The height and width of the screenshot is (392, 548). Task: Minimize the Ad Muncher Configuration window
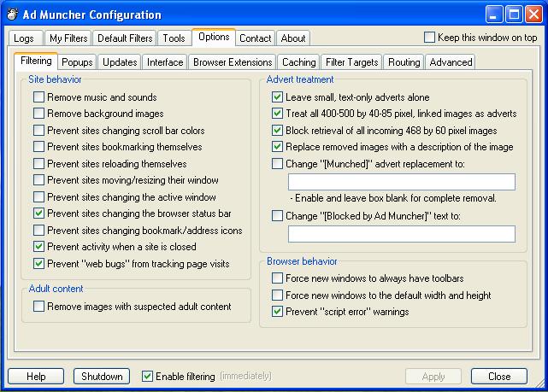click(494, 15)
